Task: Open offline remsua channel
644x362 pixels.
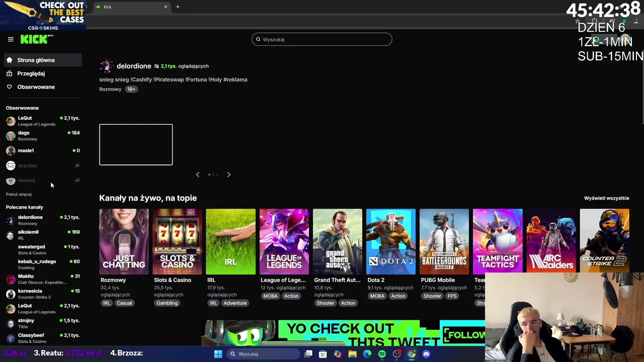Action: click(43, 180)
